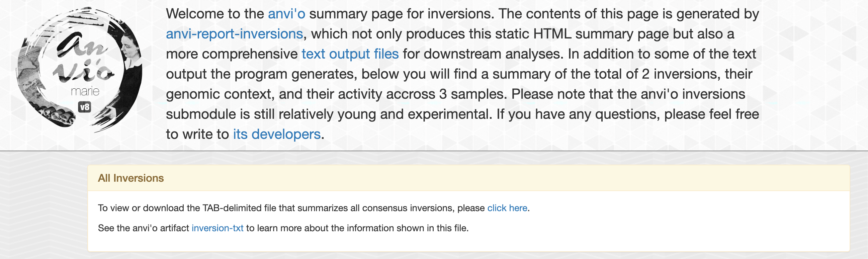Click the v8 version badge in logo
Viewport: 868px width, 259px height.
85,107
